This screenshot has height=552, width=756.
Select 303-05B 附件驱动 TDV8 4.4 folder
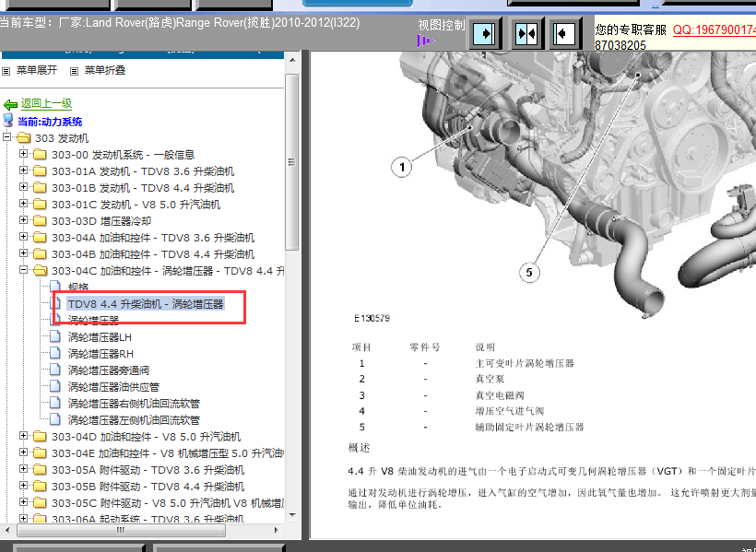(x=148, y=487)
